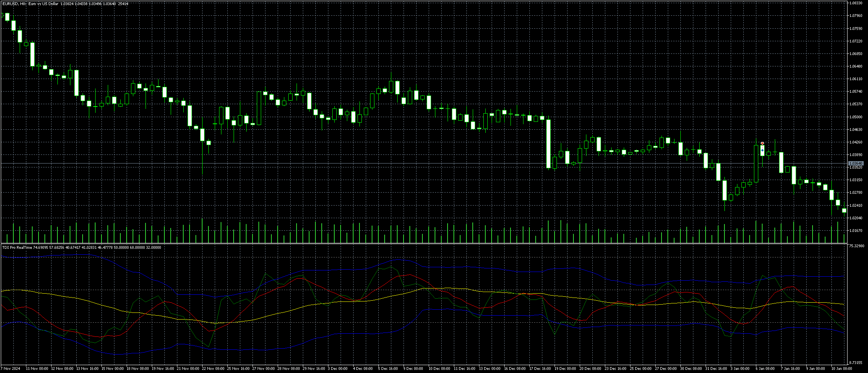
Task: Click the 1.05740 price axis label
Action: (x=855, y=92)
